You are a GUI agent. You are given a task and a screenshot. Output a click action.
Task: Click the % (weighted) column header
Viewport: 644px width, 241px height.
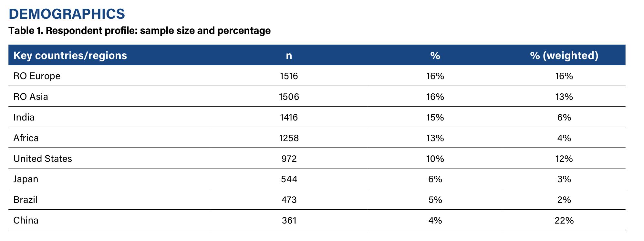[564, 56]
